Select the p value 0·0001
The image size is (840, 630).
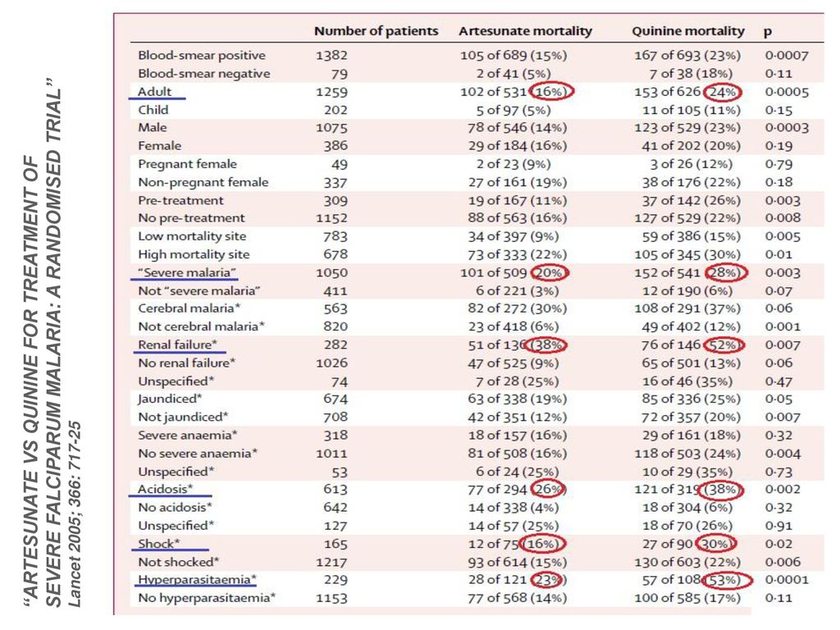click(787, 580)
